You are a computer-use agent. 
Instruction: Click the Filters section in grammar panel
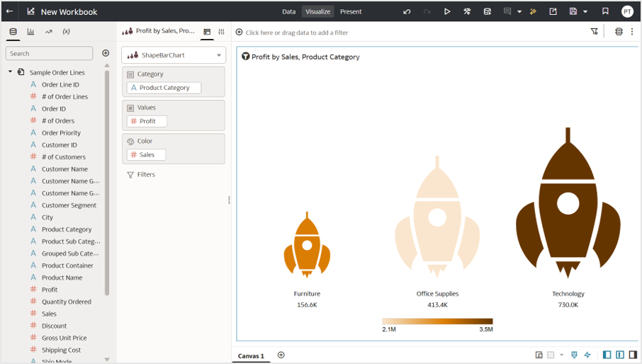pyautogui.click(x=141, y=175)
